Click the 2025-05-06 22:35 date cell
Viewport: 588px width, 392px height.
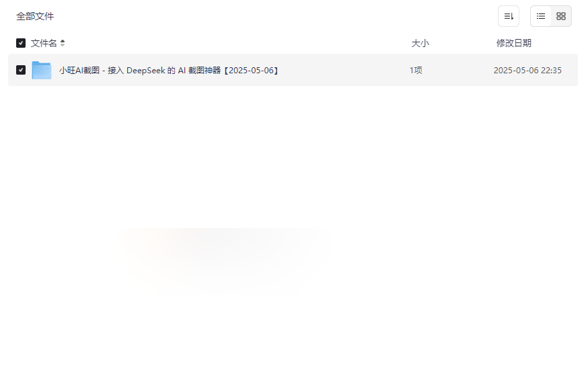(x=527, y=71)
